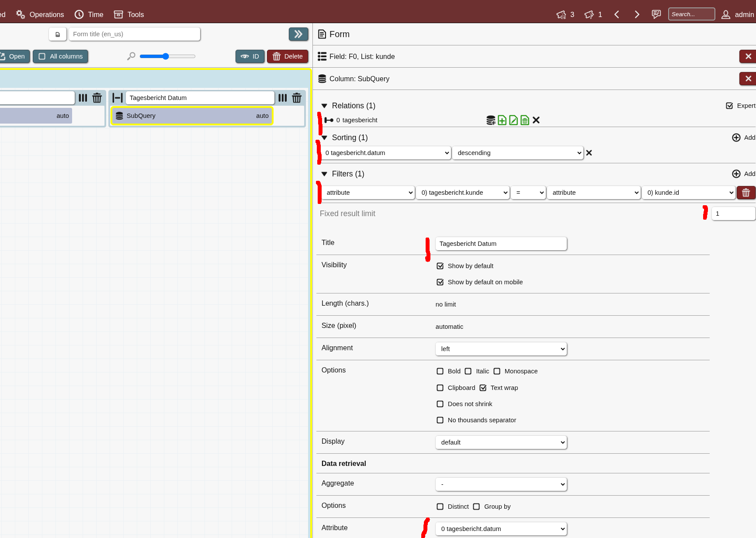Collapse the Filters (1) section
This screenshot has height=538, width=756.
324,174
